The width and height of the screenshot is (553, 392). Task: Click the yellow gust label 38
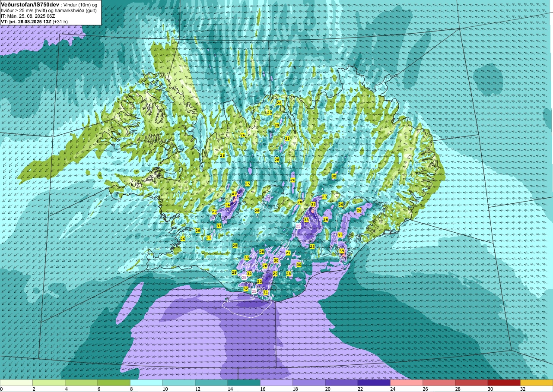(306, 220)
